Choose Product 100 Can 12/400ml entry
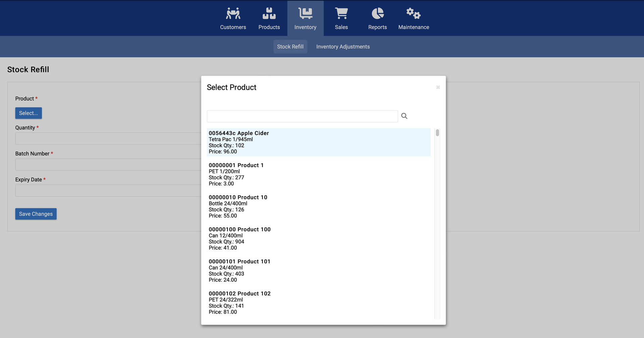Screen dimensions: 644x338 coord(318,239)
